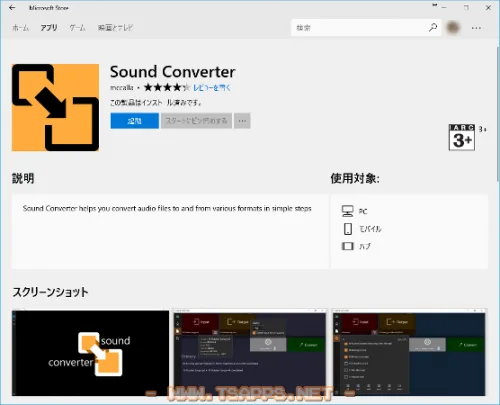Viewport: 500px width, 405px height.
Task: Switch to the アプリ tab
Action: [49, 28]
